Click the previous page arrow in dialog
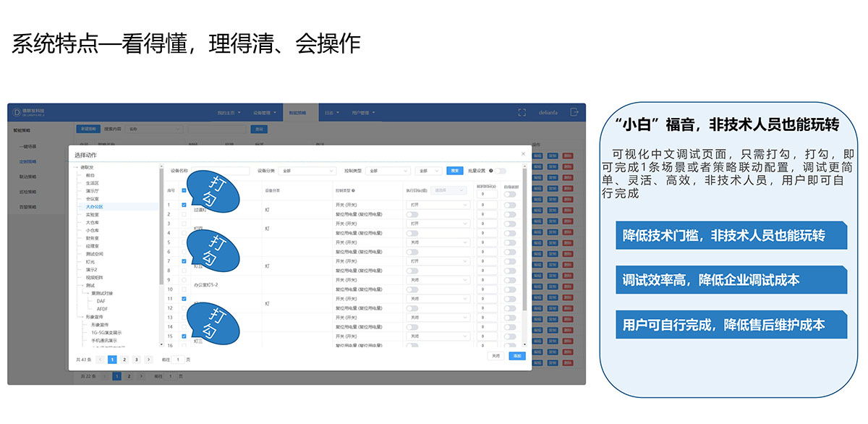Screen dimensions: 868x424 100,359
